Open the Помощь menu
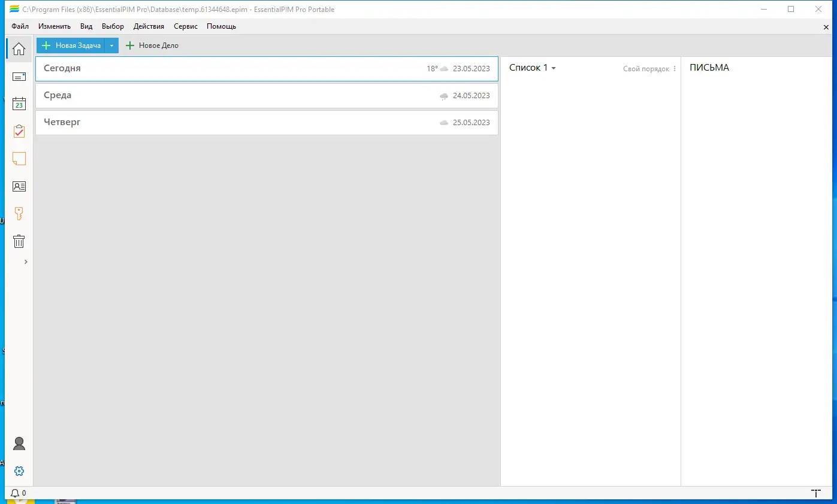This screenshot has height=504, width=837. click(x=221, y=26)
